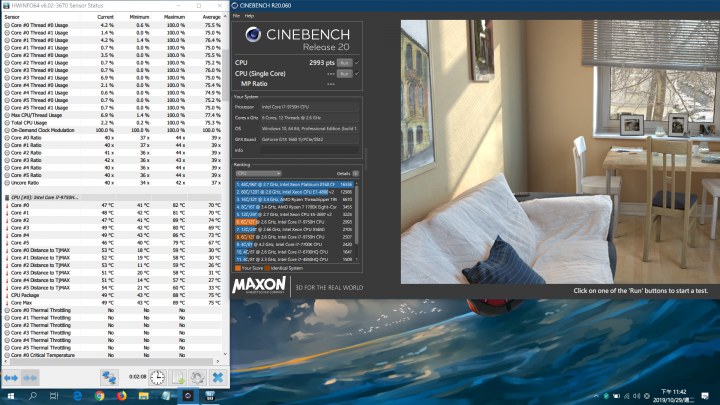This screenshot has width=720, height=405.
Task: Open the taskbar clock showing 11:42
Action: point(674,396)
